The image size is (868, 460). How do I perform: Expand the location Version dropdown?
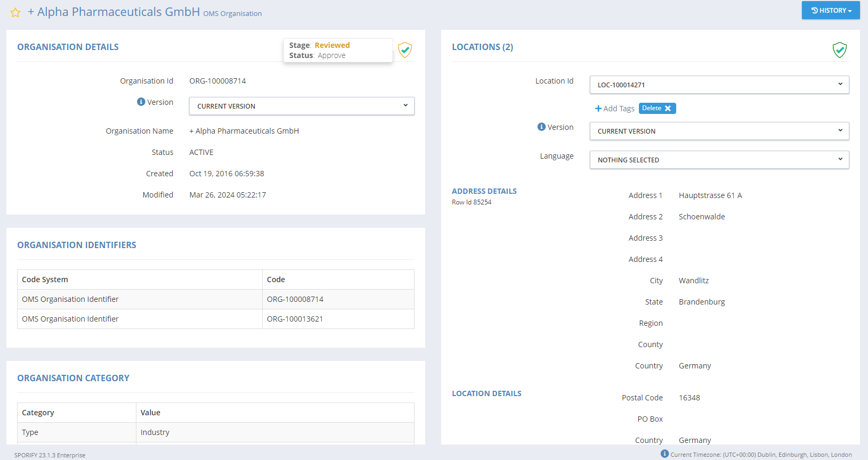coord(719,131)
